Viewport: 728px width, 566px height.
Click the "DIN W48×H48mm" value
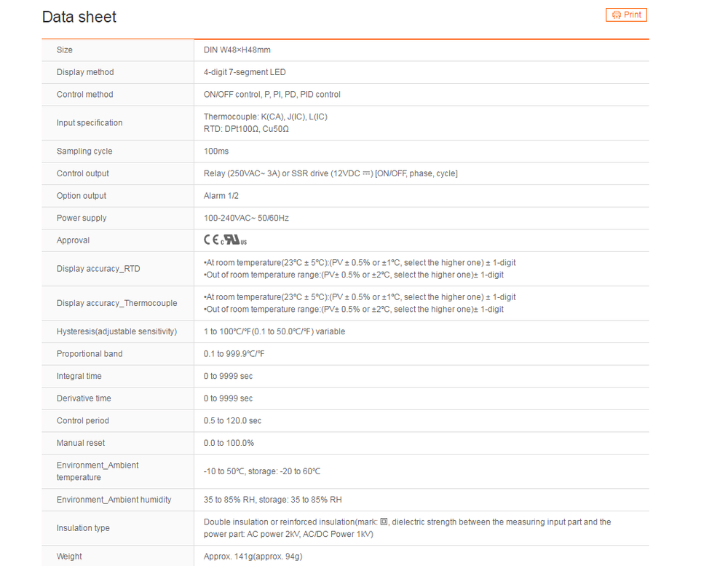pos(237,50)
